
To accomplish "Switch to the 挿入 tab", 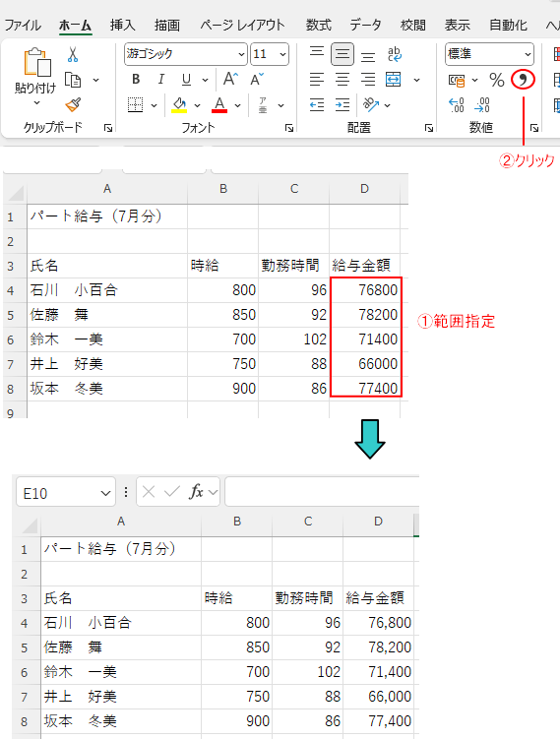I will coord(123,25).
